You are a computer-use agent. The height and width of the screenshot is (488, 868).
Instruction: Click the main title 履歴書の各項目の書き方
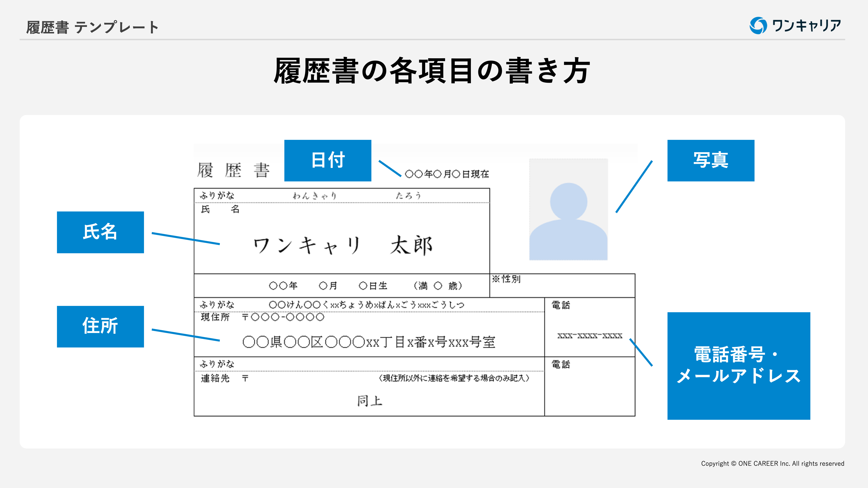tap(432, 71)
